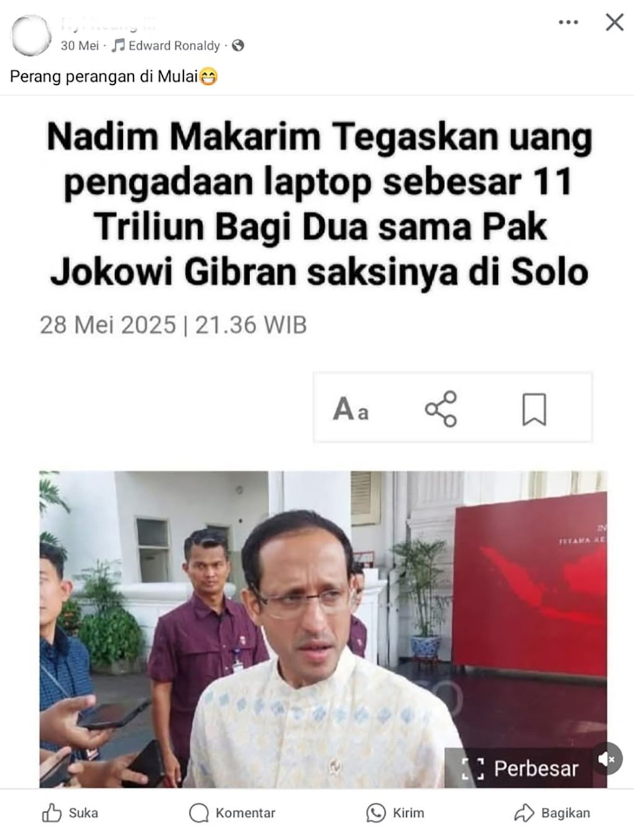This screenshot has height=840, width=634.
Task: Open the three-dot post options menu
Action: [x=568, y=22]
